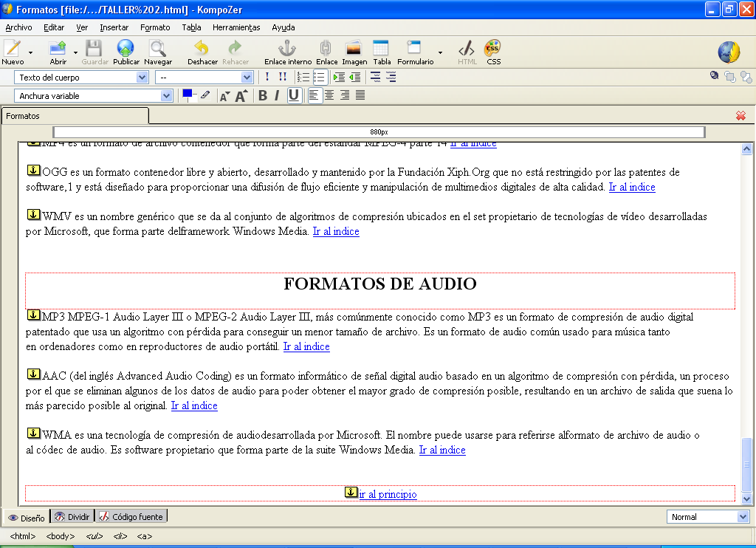The width and height of the screenshot is (756, 548).
Task: Align text right
Action: pos(345,95)
